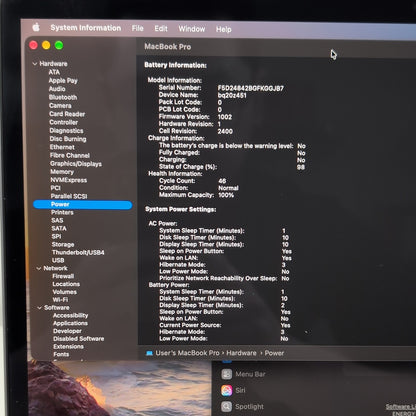Viewport: 416px width, 416px height.
Task: Collapse the Hardware section chevron
Action: tap(35, 63)
